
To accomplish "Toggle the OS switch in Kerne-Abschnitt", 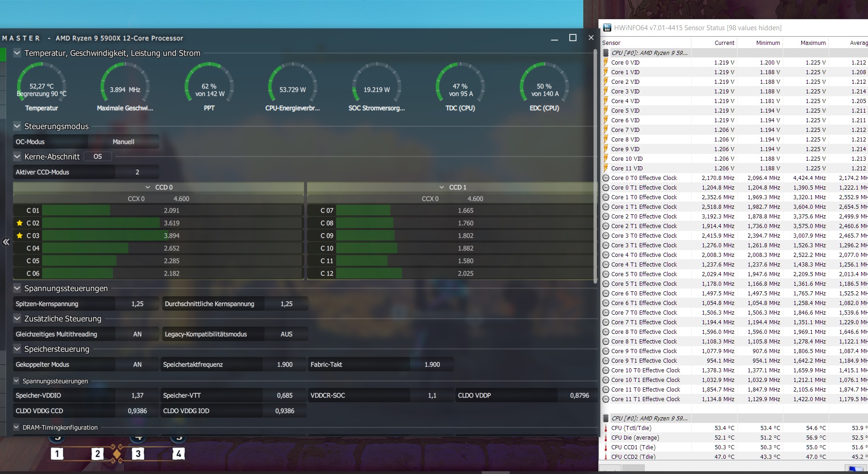I will click(x=97, y=157).
